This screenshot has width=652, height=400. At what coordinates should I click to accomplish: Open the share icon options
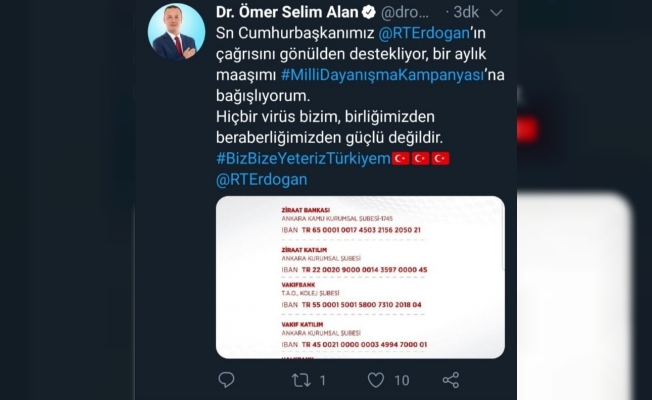click(451, 380)
